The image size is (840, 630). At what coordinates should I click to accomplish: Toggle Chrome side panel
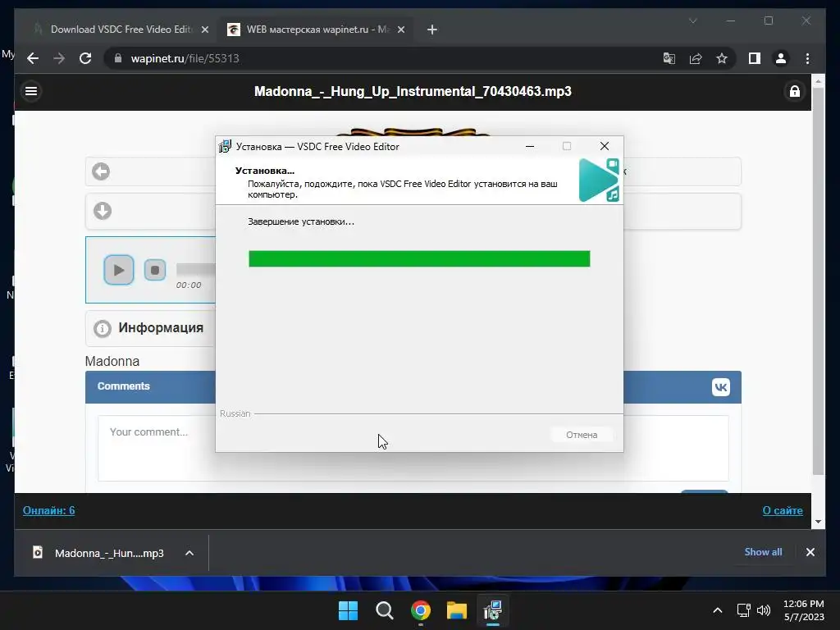[755, 58]
